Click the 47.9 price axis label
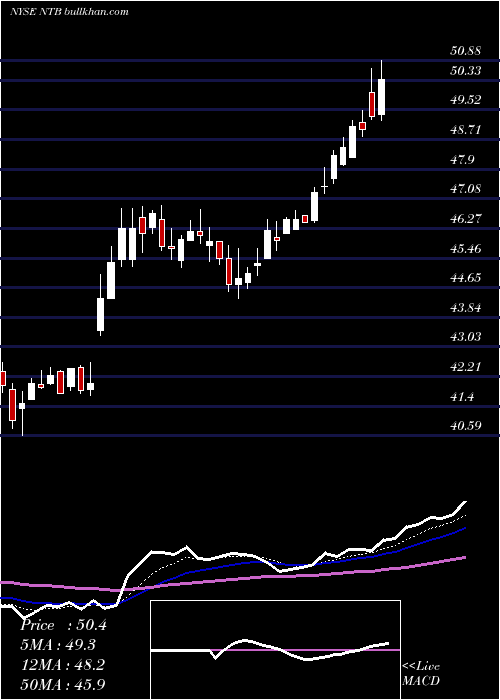The height and width of the screenshot is (700, 500). [x=462, y=160]
